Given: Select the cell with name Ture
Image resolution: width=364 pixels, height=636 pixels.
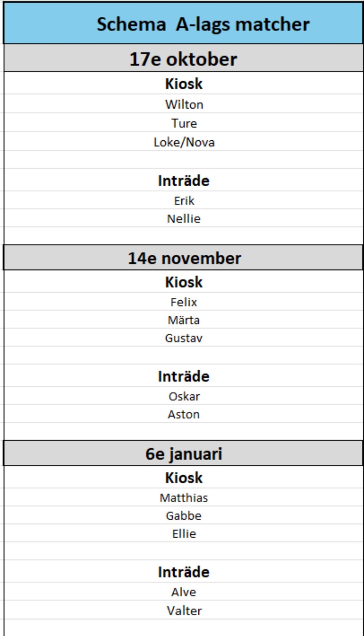Looking at the screenshot, I should 184,123.
